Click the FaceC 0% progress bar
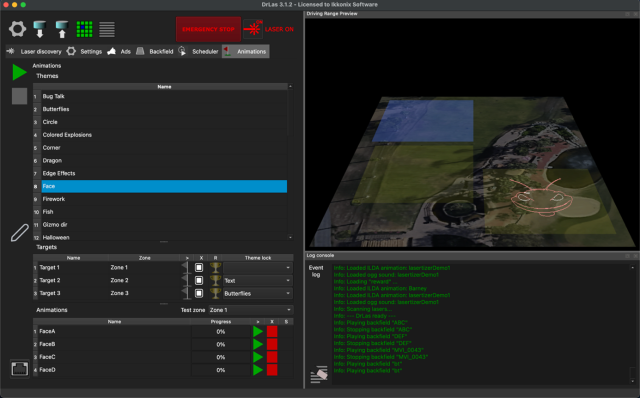 [x=220, y=357]
